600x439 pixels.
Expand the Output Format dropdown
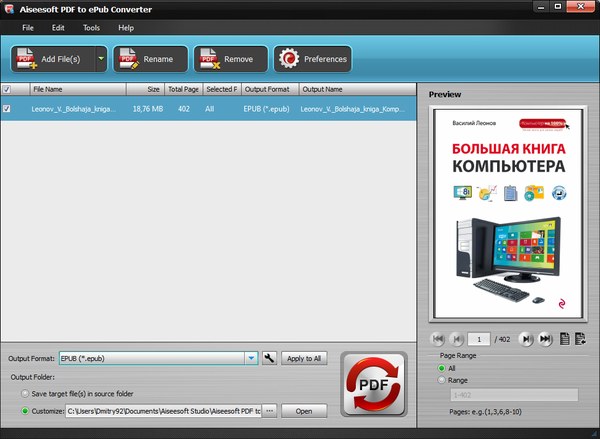[x=251, y=358]
